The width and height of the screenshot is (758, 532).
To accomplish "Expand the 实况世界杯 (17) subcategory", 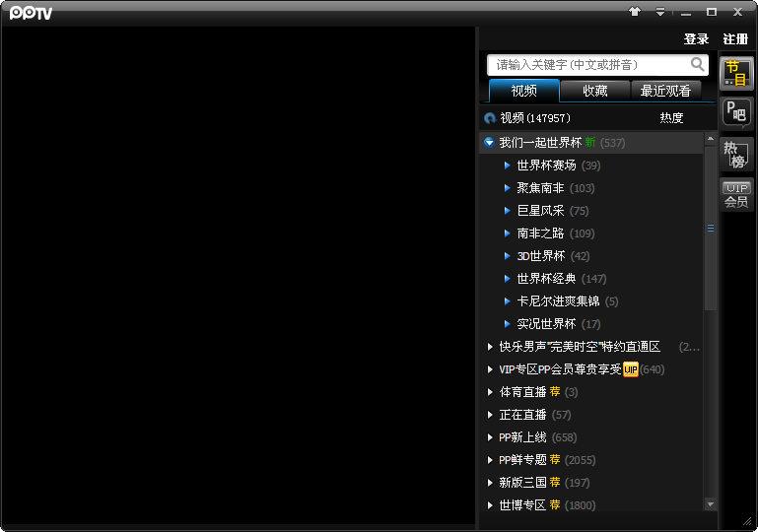I will tap(507, 324).
